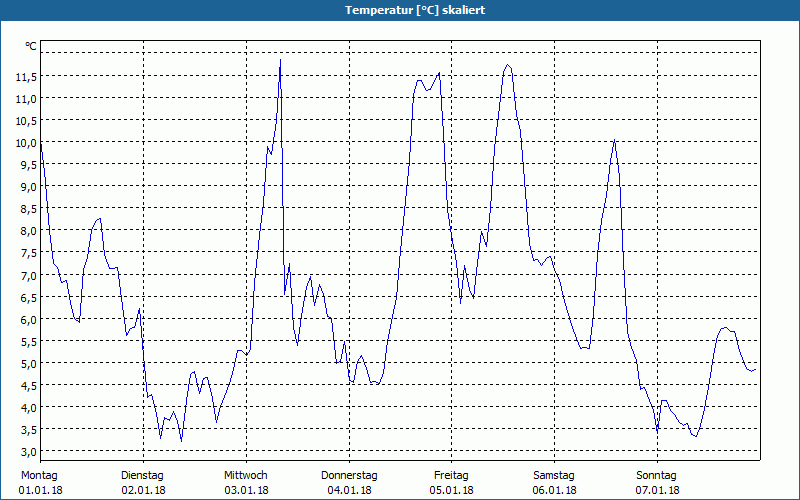Image resolution: width=800 pixels, height=500 pixels.
Task: Select the 7,0 y-axis value
Action: point(28,276)
